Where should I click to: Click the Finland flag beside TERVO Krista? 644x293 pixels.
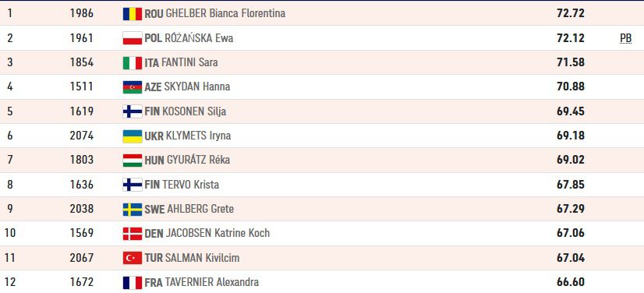(x=133, y=185)
